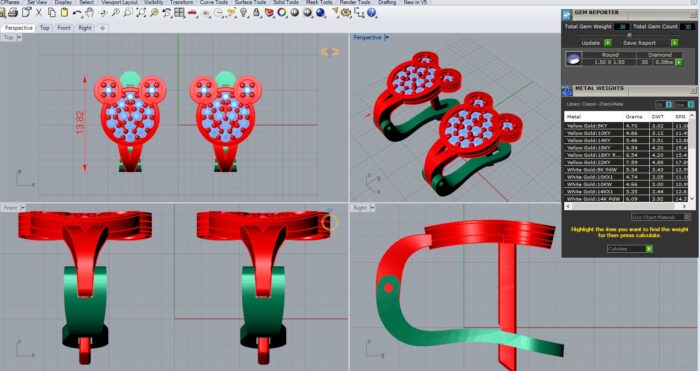The height and width of the screenshot is (371, 700).
Task: Click the Help question mark icon
Action: click(371, 13)
